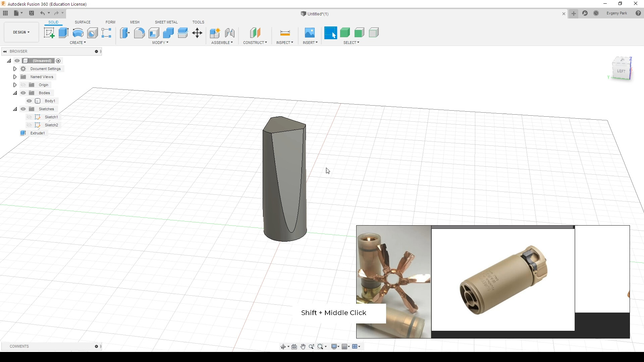Open the DESIGN workspace dropdown
This screenshot has width=644, height=362.
point(21,32)
